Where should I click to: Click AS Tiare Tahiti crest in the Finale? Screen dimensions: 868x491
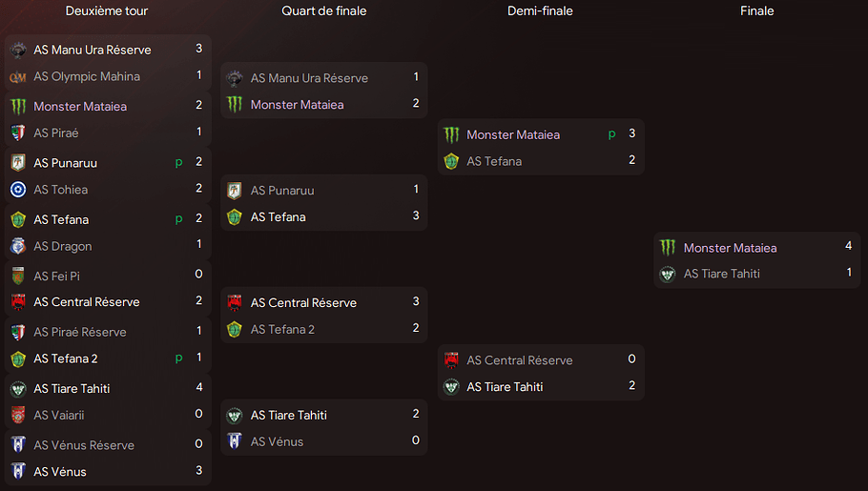click(668, 274)
